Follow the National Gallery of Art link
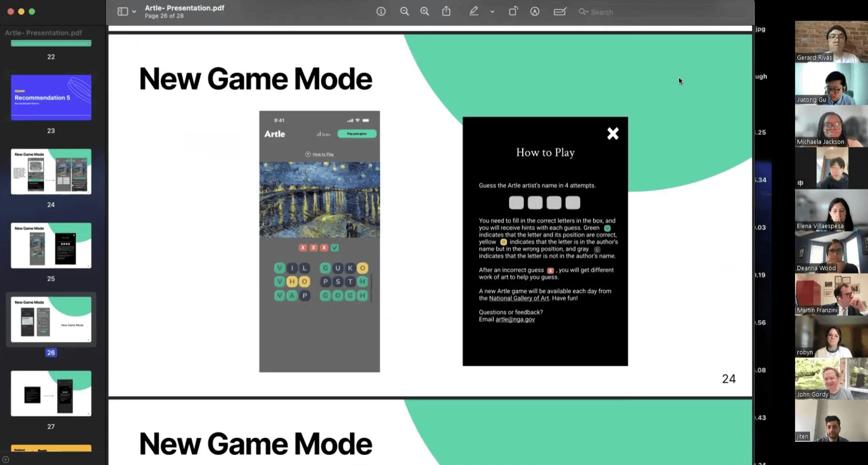Viewport: 868px width, 465px height. (519, 298)
